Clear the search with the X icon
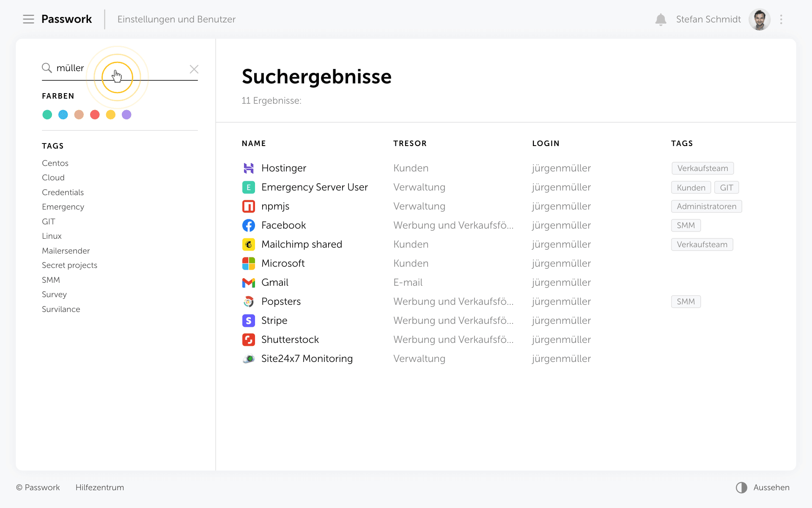Viewport: 812px width, 508px height. coord(194,69)
